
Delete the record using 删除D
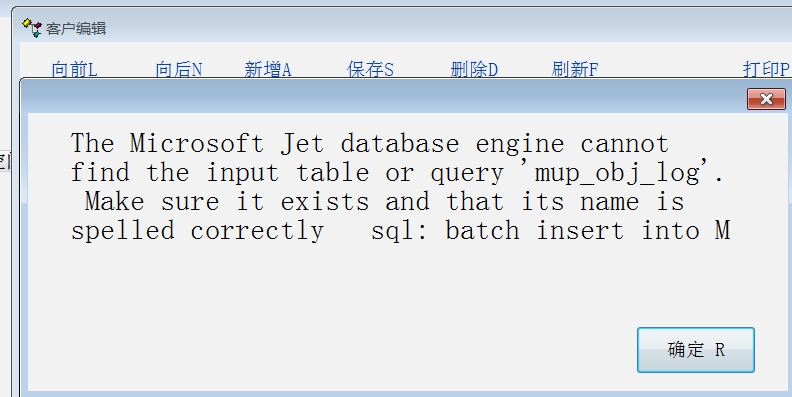pyautogui.click(x=474, y=69)
